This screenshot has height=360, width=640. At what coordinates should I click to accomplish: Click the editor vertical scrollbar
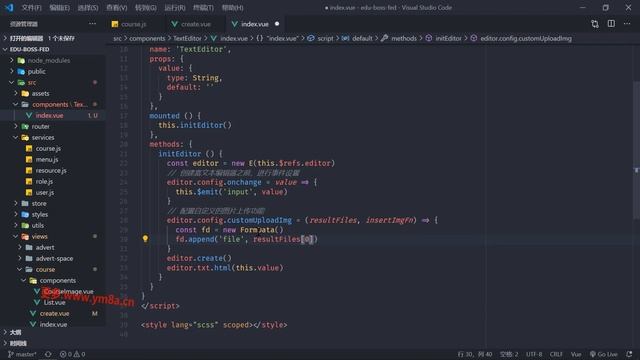tap(636, 151)
